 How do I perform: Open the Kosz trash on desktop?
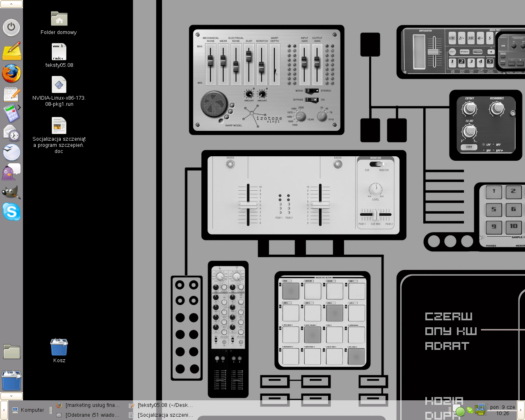click(x=59, y=348)
